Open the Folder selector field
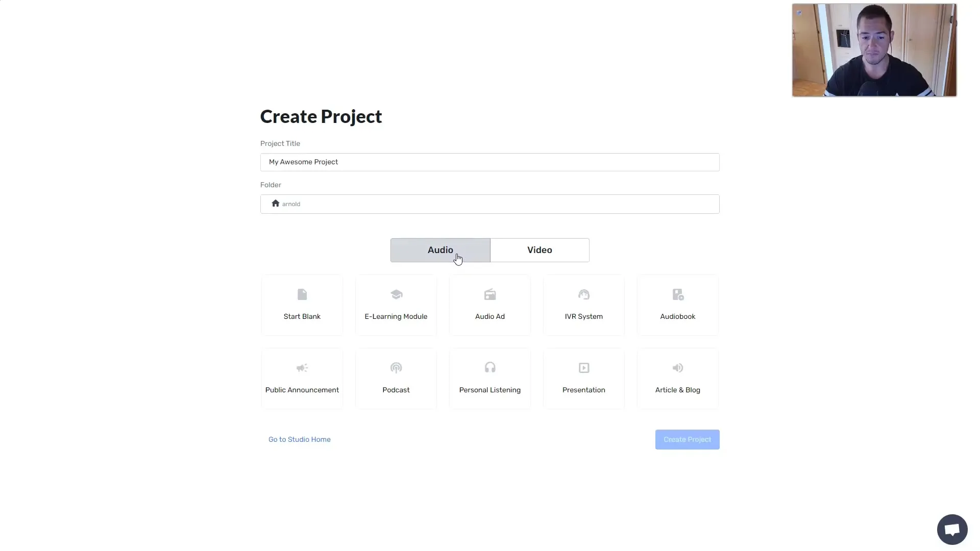The image size is (980, 551). pyautogui.click(x=489, y=203)
